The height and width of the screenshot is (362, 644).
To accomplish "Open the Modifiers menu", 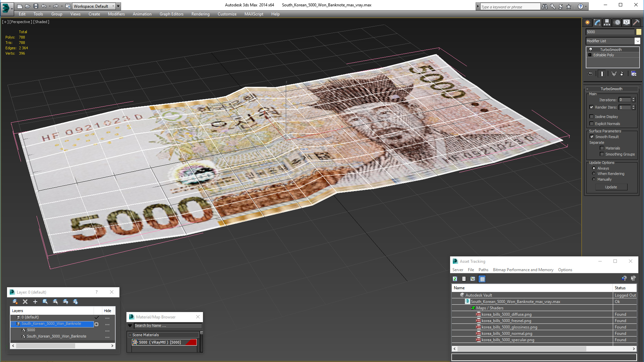I will 116,14.
